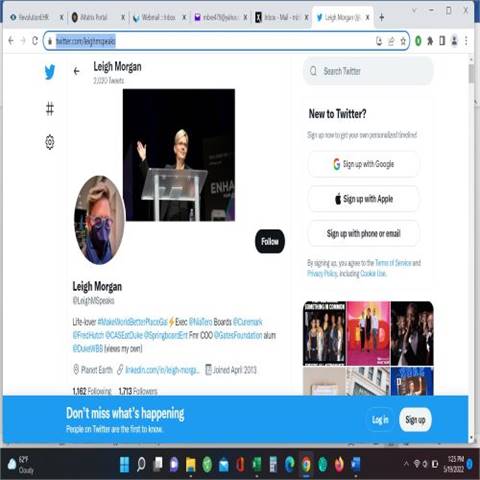
Task: Click Sign up with Apple
Action: pos(364,199)
